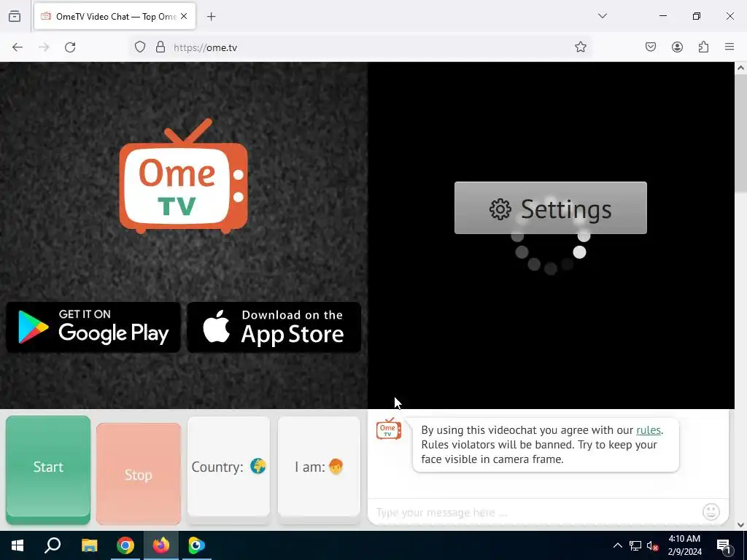Open the taskbar clock showing 4:10 AM
747x560 pixels.
click(684, 545)
